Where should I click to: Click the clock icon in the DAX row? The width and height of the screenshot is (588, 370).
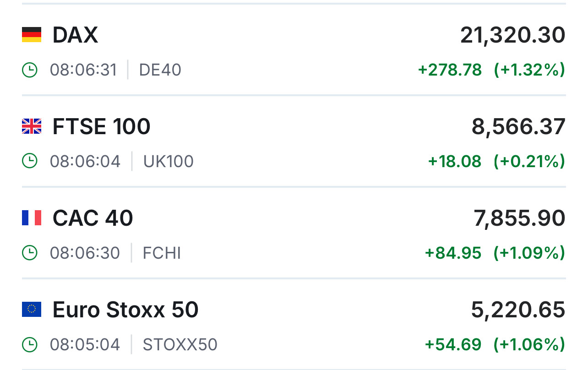coord(30,70)
